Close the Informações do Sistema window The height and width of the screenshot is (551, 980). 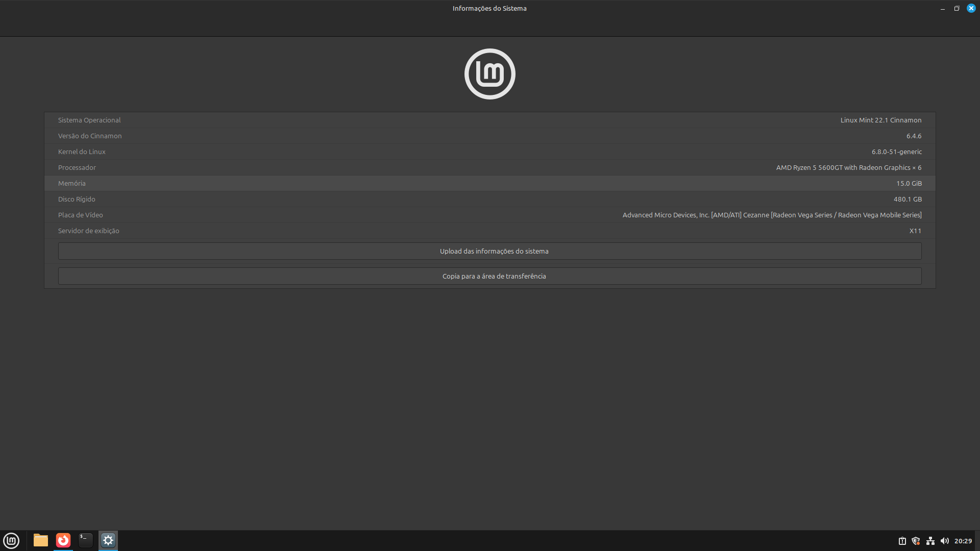click(971, 9)
